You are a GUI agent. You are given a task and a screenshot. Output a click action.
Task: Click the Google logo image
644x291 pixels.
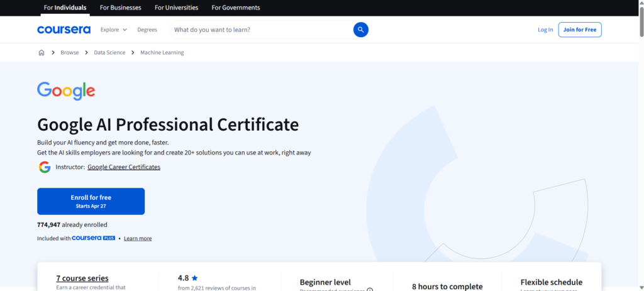point(66,91)
